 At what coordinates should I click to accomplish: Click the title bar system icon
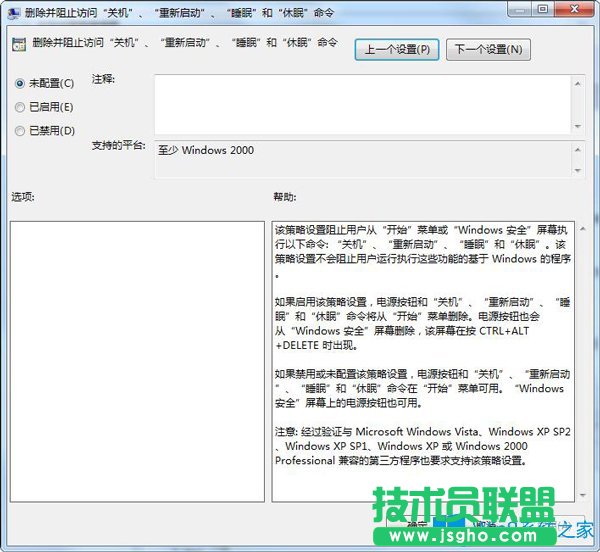13,13
